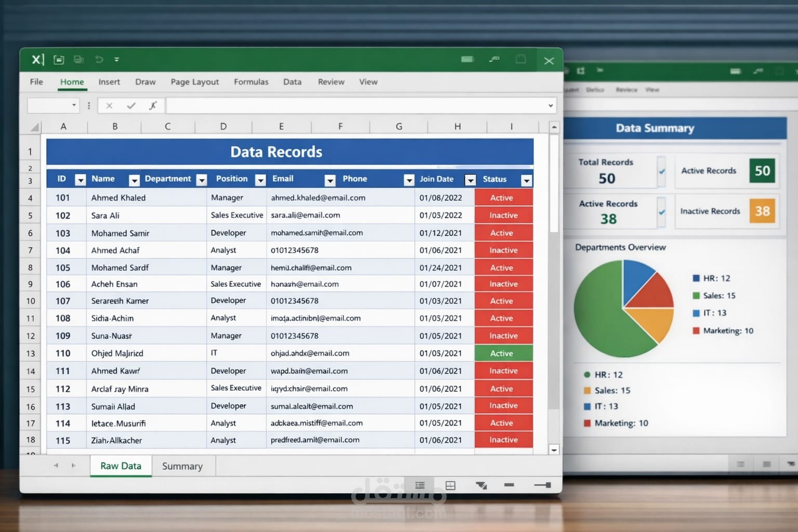
Task: Click the email link ahmed.khaled@email.com
Action: [x=318, y=197]
